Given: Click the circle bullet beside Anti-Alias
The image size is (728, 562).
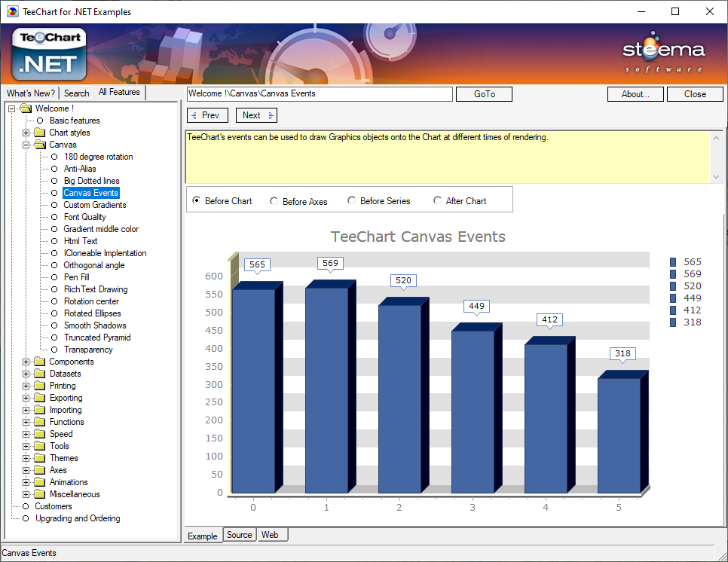Looking at the screenshot, I should click(54, 169).
